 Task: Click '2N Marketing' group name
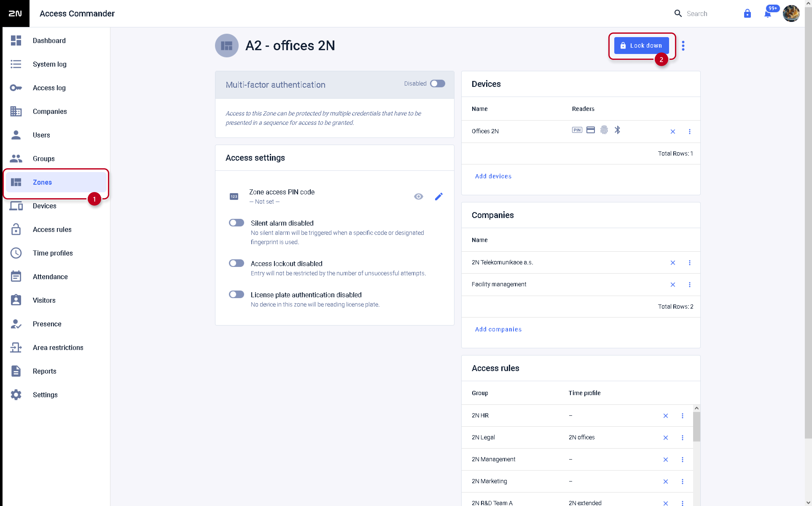click(x=489, y=481)
